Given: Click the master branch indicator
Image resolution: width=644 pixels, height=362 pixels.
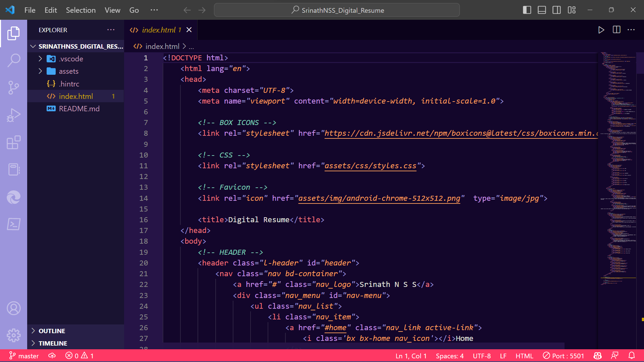Looking at the screenshot, I should coord(24,356).
